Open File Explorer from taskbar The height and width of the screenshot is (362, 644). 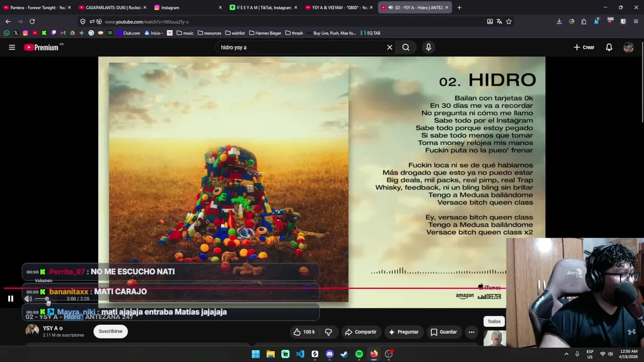coord(271,354)
